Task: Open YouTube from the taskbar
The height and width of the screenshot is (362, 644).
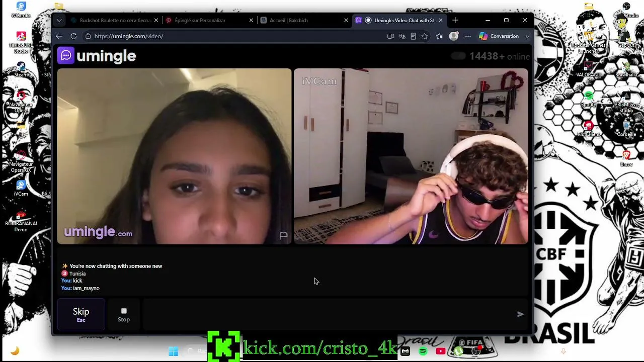Action: [441, 351]
